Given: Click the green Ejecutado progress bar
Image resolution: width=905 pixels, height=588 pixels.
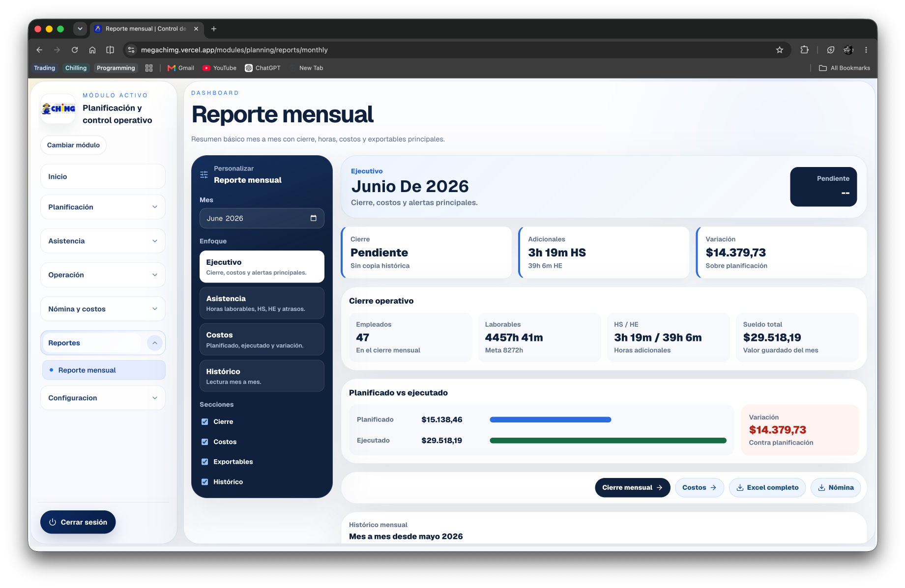Looking at the screenshot, I should click(x=608, y=441).
